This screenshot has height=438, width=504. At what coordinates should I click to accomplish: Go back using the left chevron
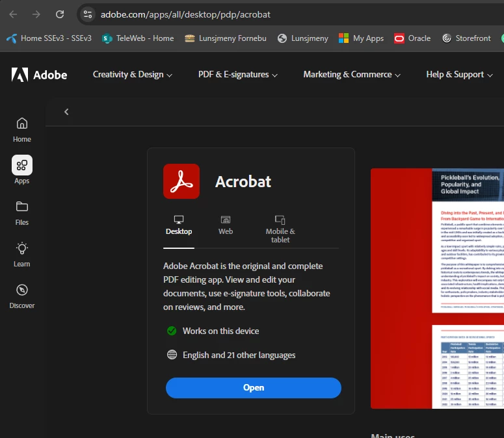66,112
